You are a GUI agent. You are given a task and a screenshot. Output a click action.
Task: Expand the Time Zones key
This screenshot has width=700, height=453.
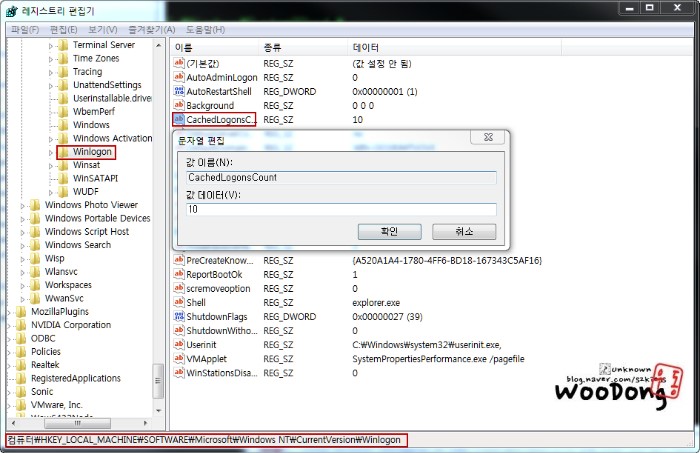pos(50,59)
